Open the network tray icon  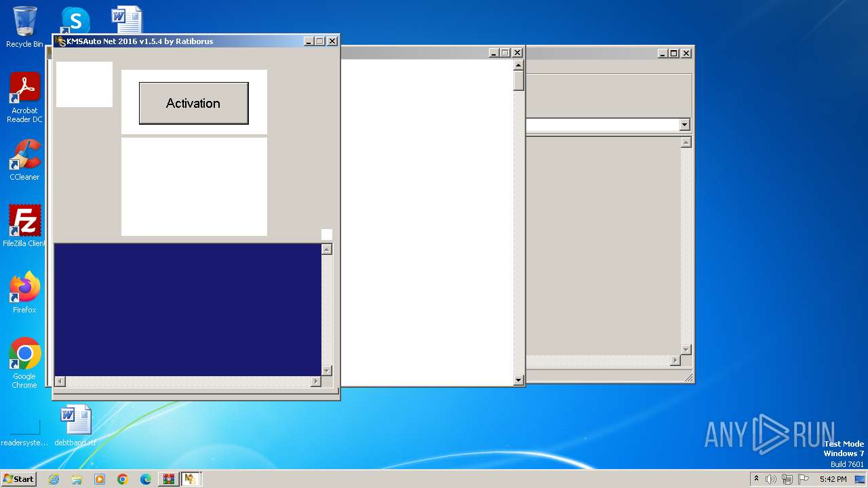[787, 479]
